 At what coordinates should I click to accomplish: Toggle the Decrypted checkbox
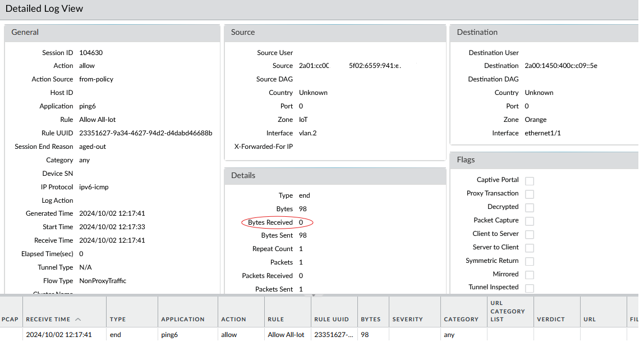[x=529, y=208]
